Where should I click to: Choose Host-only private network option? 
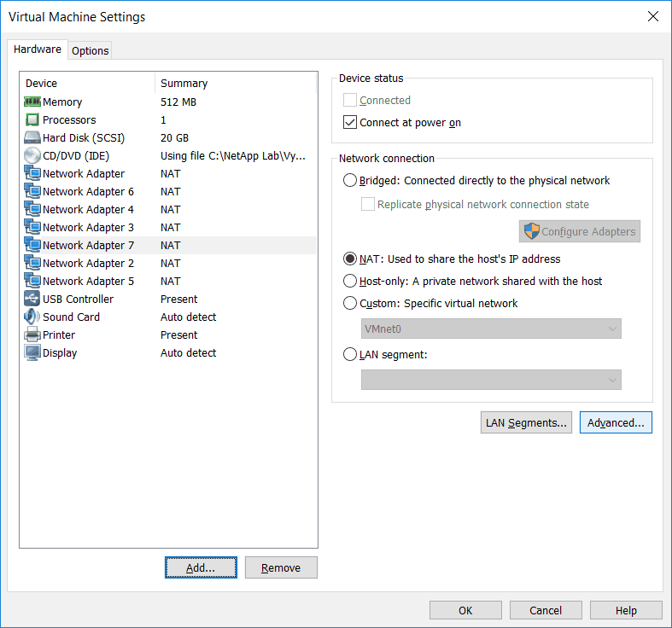point(350,281)
